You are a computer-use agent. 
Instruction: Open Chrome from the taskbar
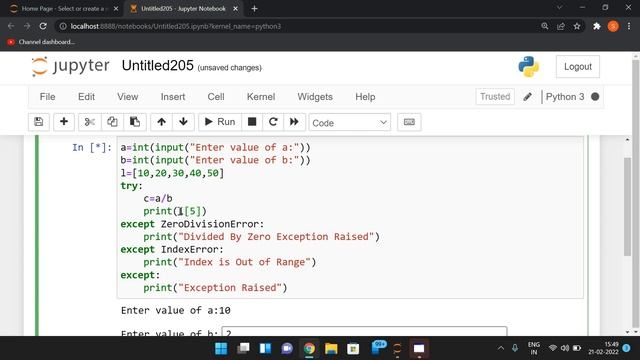(309, 349)
